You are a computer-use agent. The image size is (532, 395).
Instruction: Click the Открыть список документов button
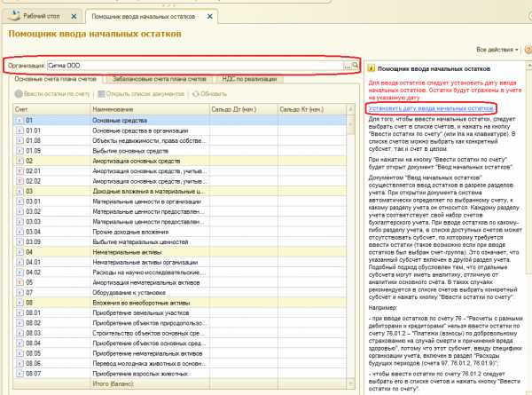pos(142,93)
